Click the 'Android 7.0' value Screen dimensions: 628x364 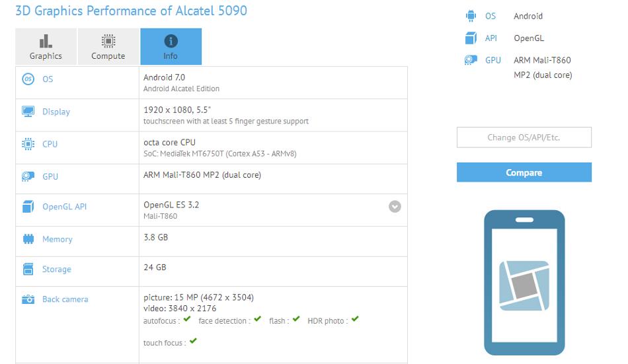(164, 77)
